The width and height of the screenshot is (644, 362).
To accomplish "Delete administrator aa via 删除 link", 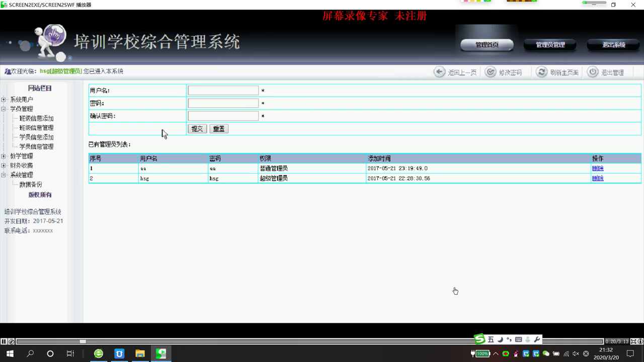I will tap(598, 168).
